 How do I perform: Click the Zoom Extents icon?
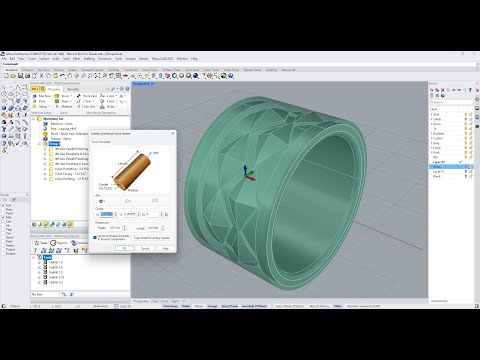click(97, 76)
